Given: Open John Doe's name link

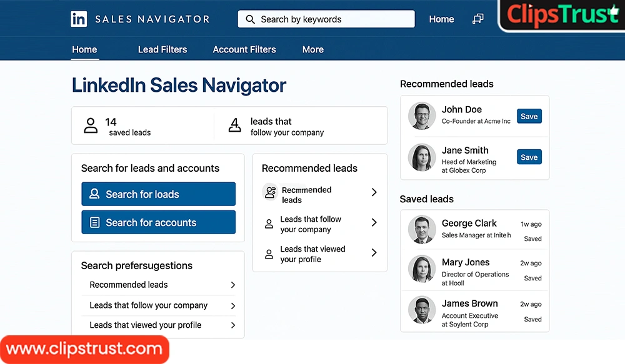Looking at the screenshot, I should [462, 109].
